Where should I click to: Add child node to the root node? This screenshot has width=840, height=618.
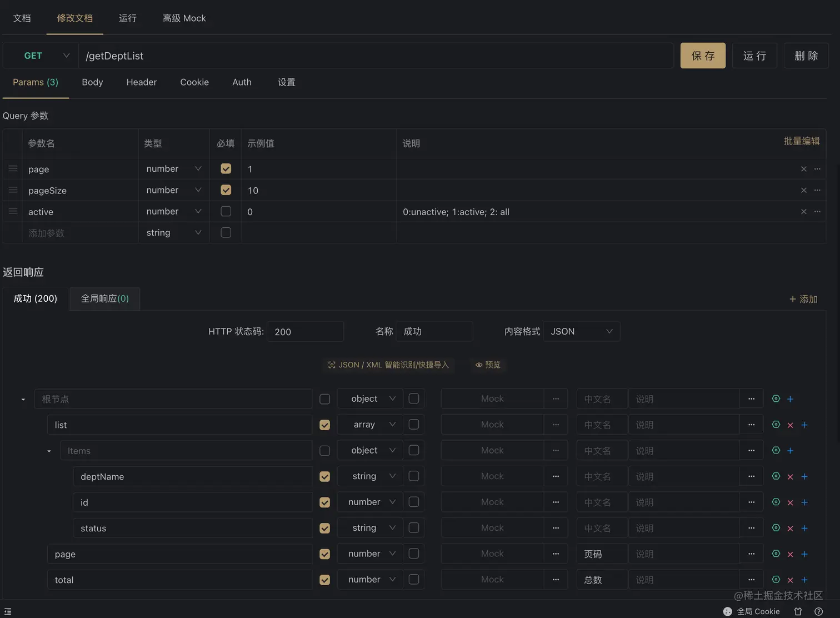790,399
